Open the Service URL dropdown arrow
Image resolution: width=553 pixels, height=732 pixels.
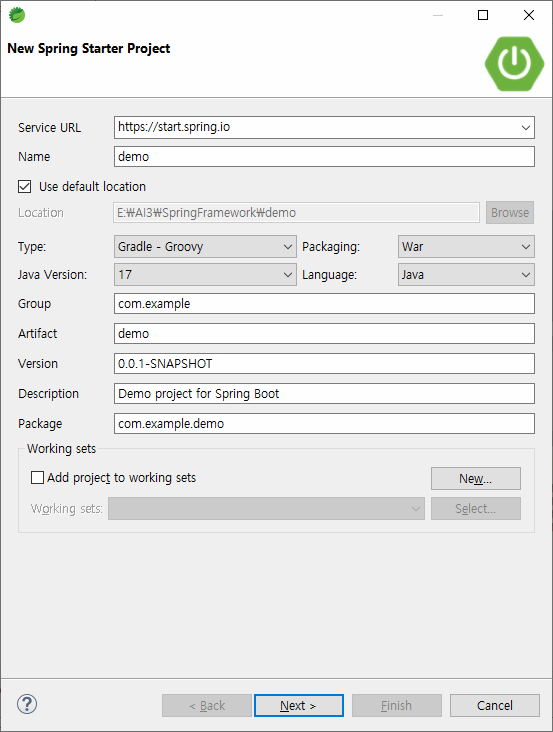(x=525, y=127)
